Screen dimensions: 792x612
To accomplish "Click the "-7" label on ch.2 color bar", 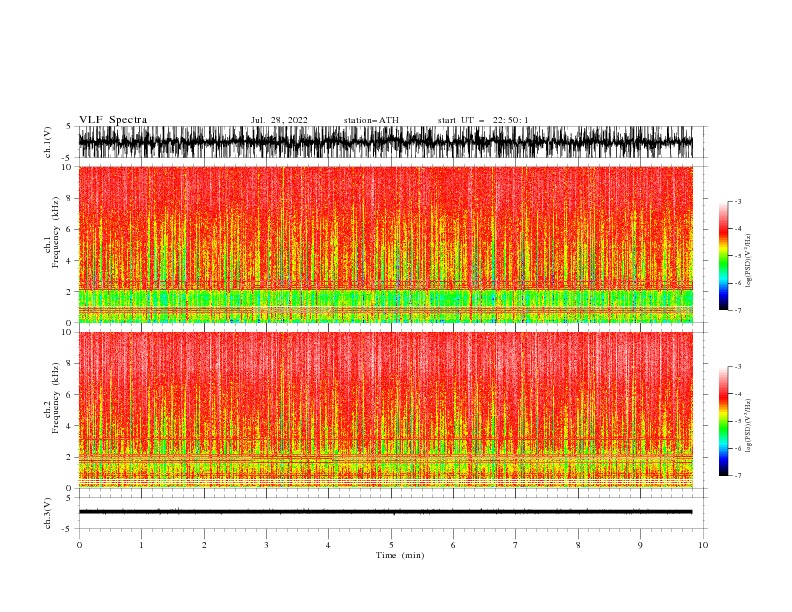I will point(737,475).
